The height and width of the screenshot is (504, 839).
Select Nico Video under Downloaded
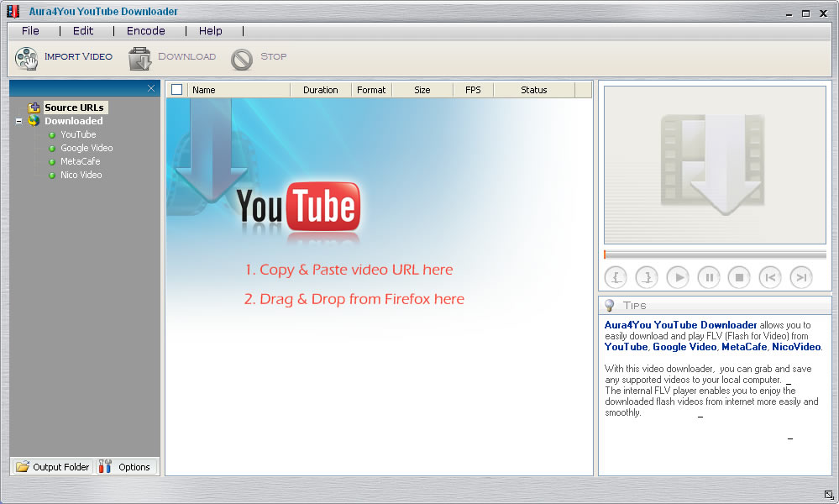click(x=81, y=175)
